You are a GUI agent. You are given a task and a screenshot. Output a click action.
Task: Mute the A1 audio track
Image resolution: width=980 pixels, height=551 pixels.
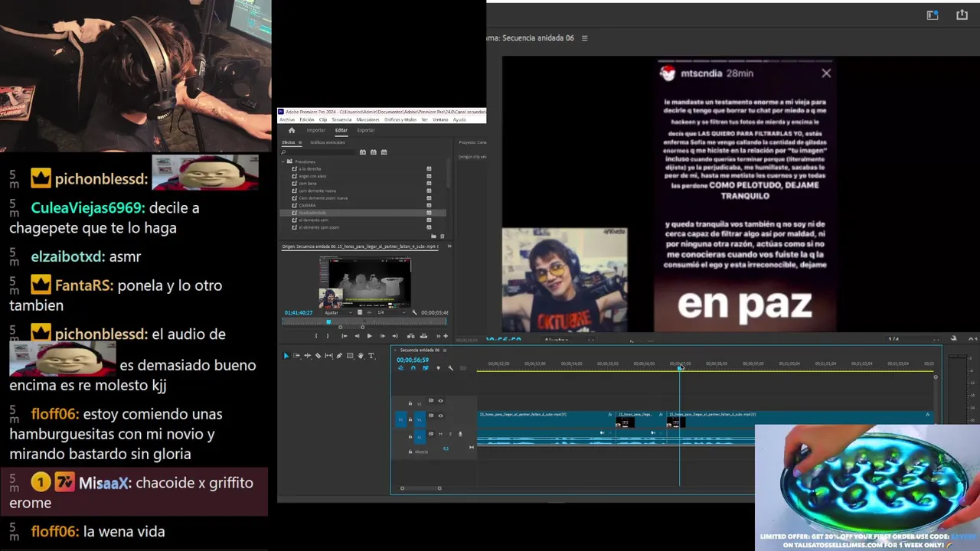440,434
